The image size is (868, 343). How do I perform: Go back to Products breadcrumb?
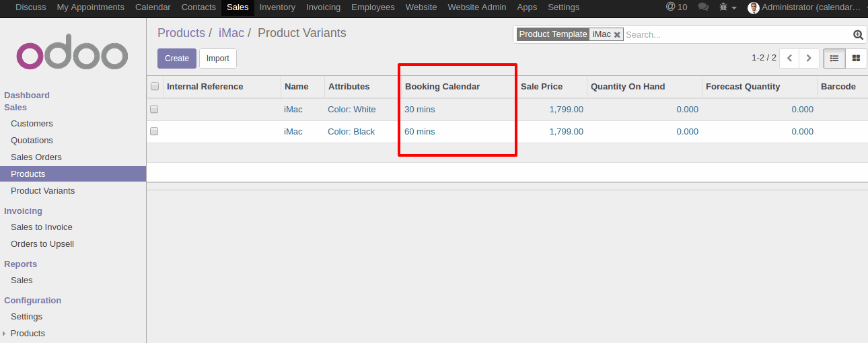[181, 33]
